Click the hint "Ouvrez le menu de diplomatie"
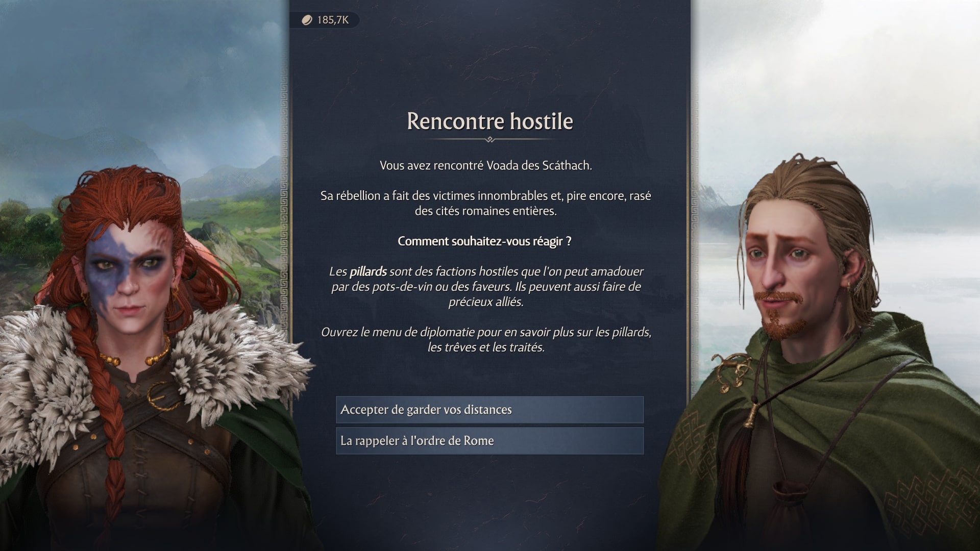Image resolution: width=980 pixels, height=551 pixels. pyautogui.click(x=485, y=340)
